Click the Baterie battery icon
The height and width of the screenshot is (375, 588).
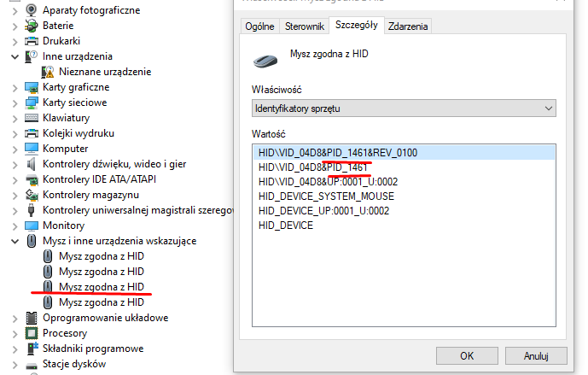coord(32,26)
